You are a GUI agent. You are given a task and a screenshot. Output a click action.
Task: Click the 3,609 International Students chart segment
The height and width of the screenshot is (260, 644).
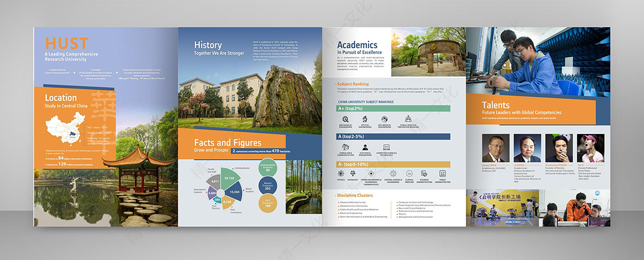click(212, 193)
